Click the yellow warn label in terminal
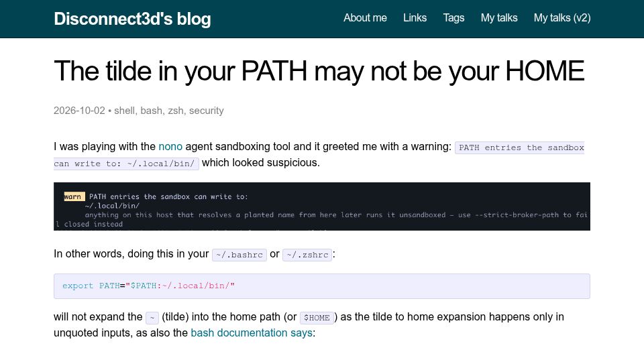 tap(74, 196)
